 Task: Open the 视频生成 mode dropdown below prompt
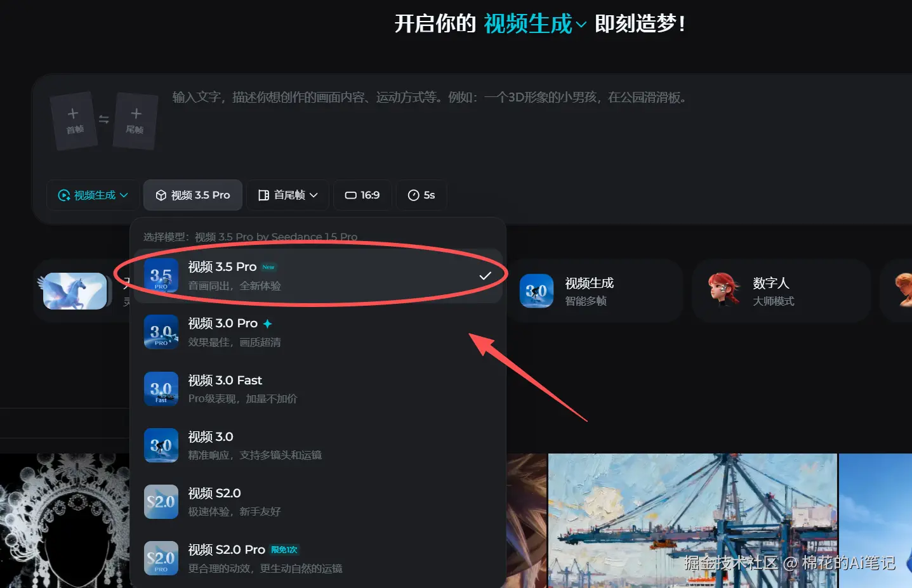tap(93, 195)
